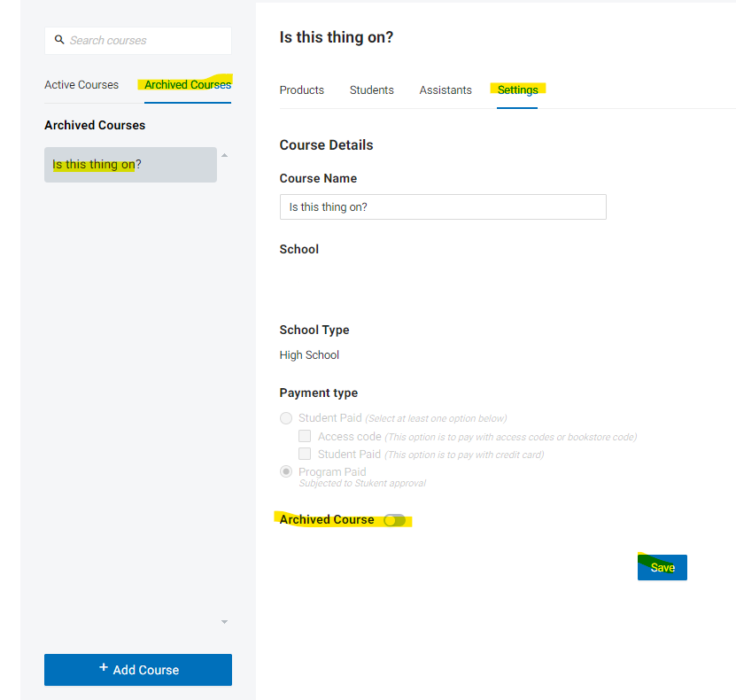
Task: Save the course settings
Action: 662,568
